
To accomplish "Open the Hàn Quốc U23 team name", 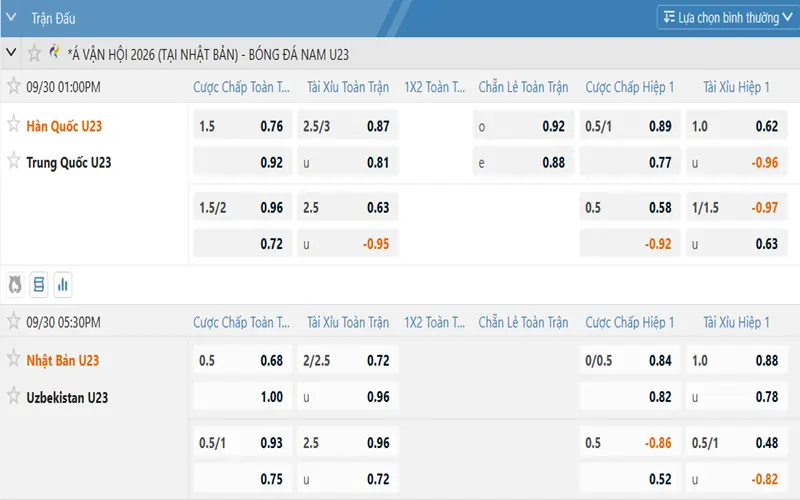I will click(x=64, y=126).
